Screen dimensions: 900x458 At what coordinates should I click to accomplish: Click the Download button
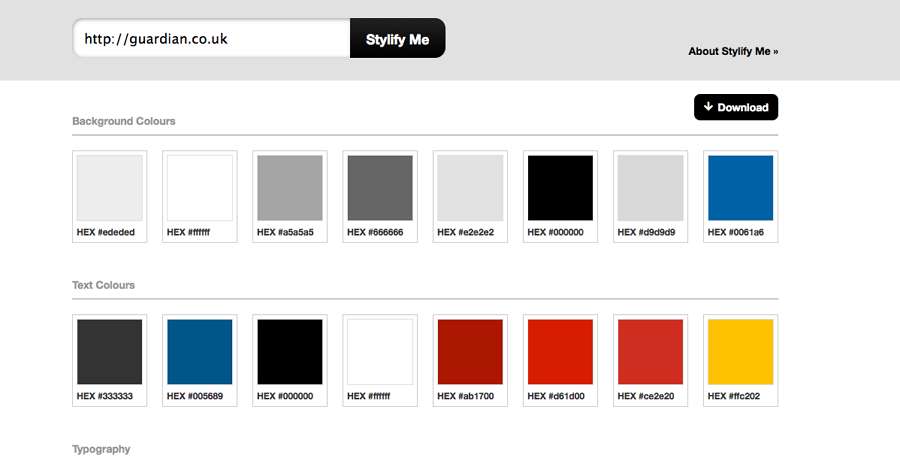pyautogui.click(x=736, y=107)
